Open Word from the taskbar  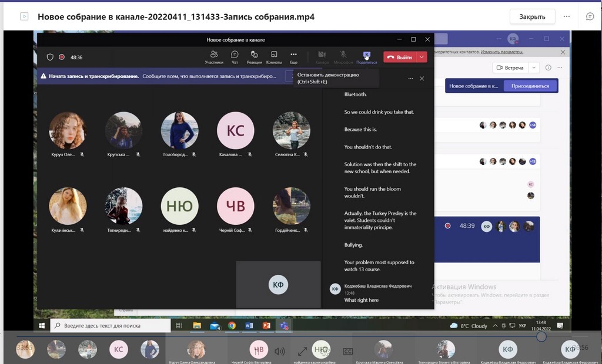point(249,325)
